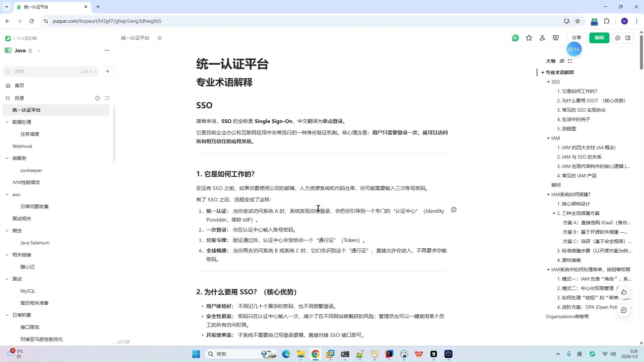644x362 pixels.
Task: Open the MySQL document
Action: pos(28,291)
